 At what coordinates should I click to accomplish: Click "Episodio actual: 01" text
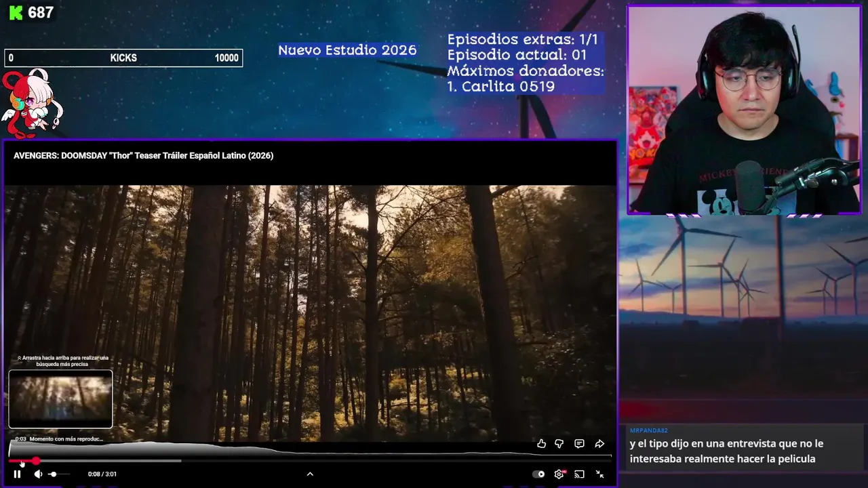[x=517, y=55]
